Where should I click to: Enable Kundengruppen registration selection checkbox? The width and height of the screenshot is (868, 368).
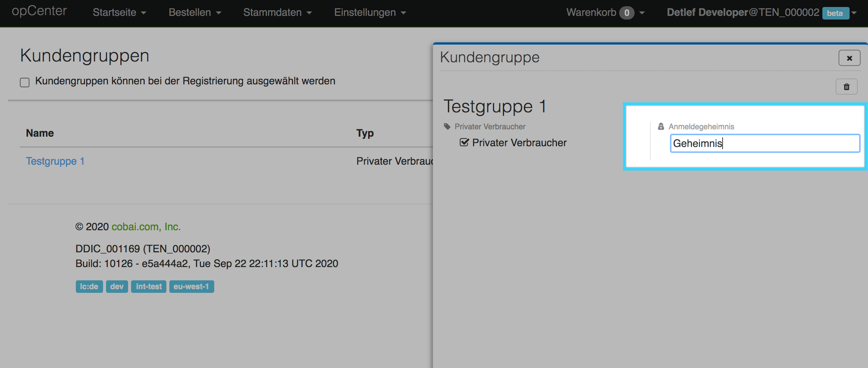pyautogui.click(x=25, y=82)
